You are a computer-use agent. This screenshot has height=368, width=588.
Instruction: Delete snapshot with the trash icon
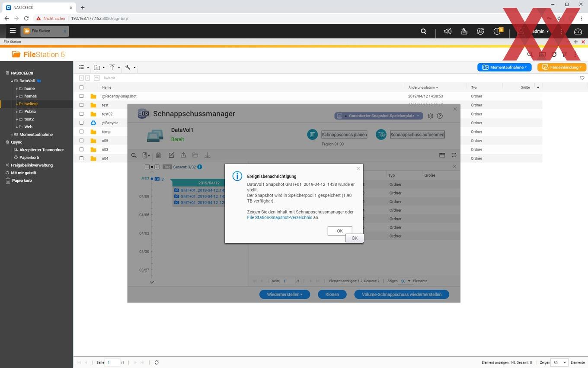tap(158, 155)
